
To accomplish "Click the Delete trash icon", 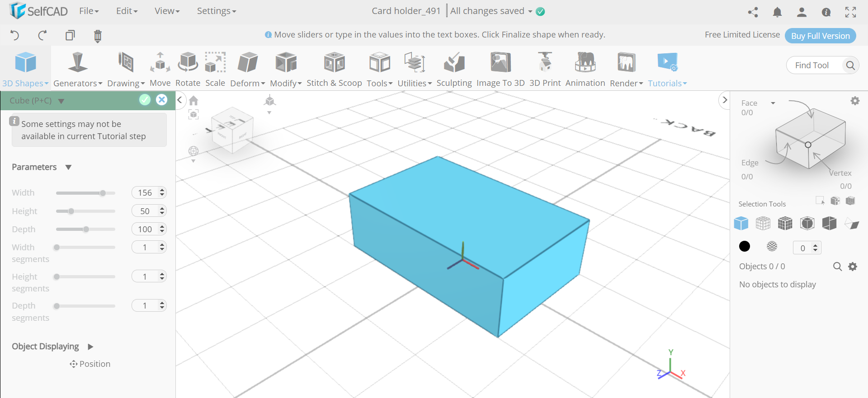I will (x=98, y=36).
